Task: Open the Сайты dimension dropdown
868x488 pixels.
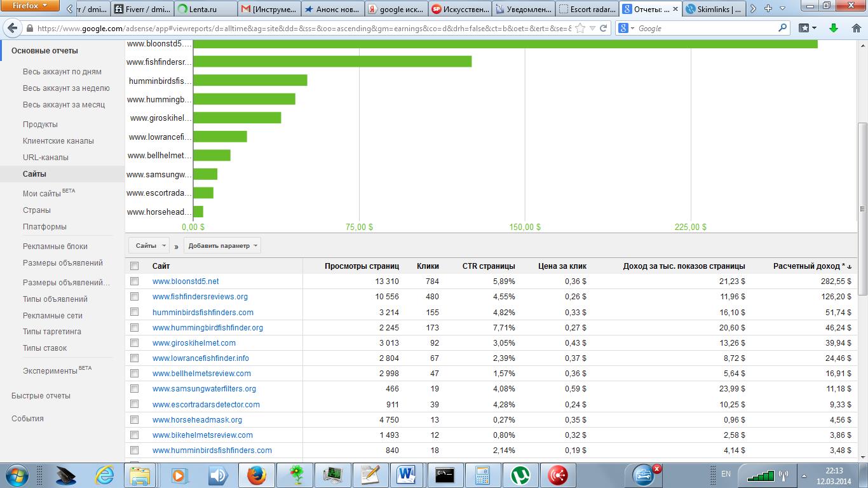Action: point(149,246)
